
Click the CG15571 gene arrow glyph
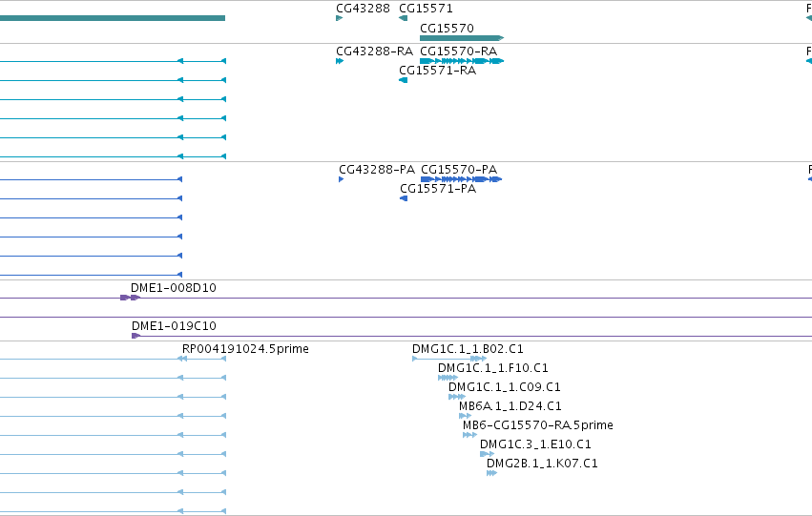(403, 18)
